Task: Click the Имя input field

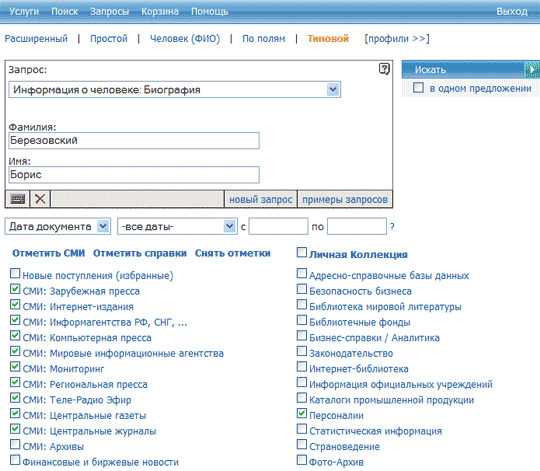Action: (134, 175)
